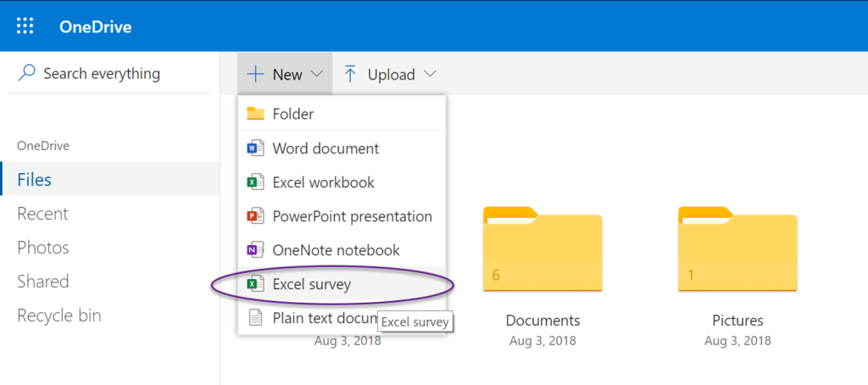The height and width of the screenshot is (385, 868).
Task: Open the app launcher waffle icon
Action: (25, 26)
